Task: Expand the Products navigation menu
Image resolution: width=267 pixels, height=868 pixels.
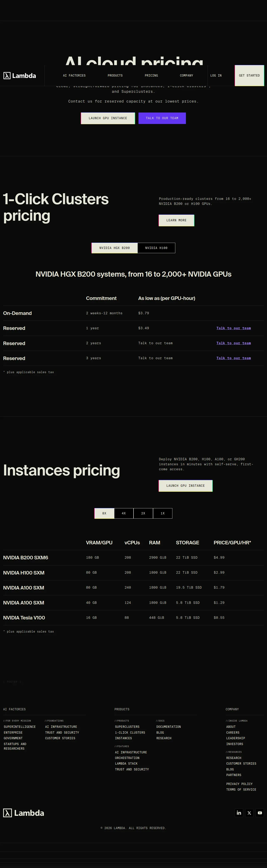Action: (115, 76)
